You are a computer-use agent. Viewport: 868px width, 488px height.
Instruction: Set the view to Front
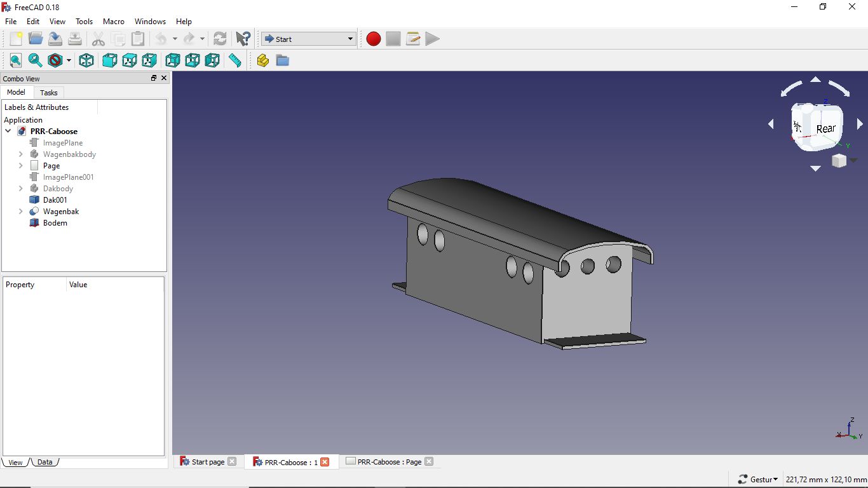(x=110, y=60)
